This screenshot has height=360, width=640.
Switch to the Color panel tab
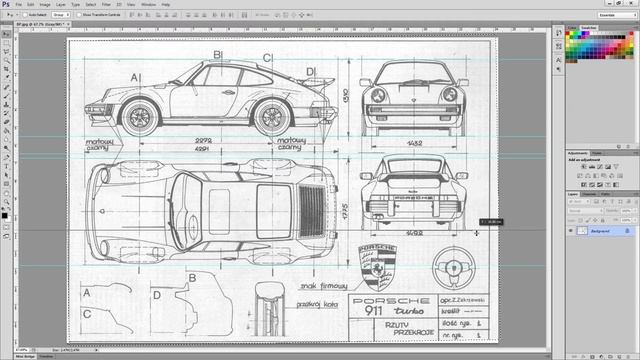(x=572, y=28)
